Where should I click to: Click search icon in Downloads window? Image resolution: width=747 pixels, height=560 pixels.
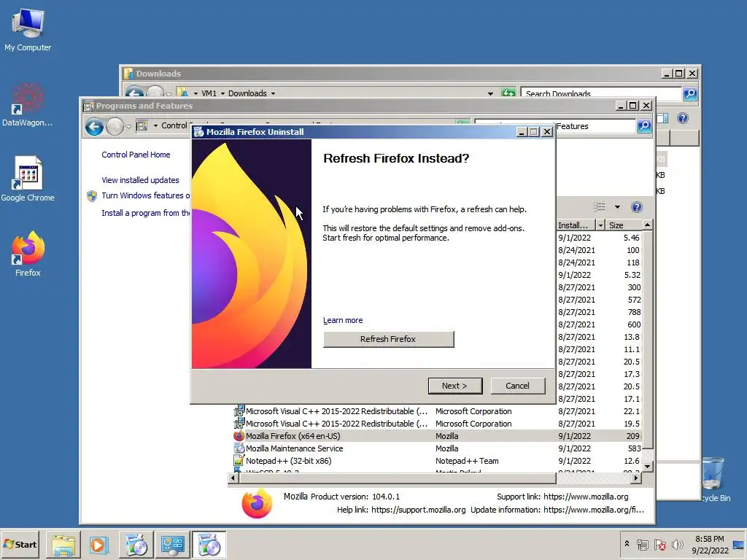tap(690, 94)
